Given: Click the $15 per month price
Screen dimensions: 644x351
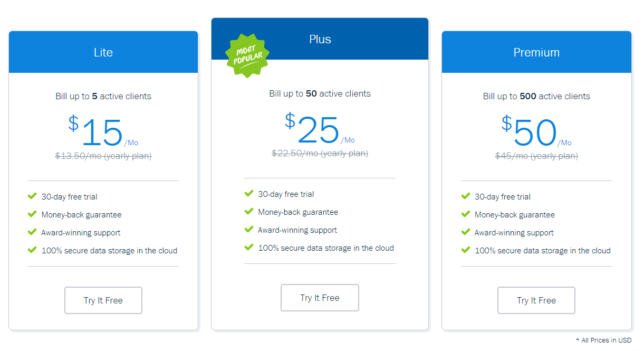Looking at the screenshot, I should click(x=103, y=131).
